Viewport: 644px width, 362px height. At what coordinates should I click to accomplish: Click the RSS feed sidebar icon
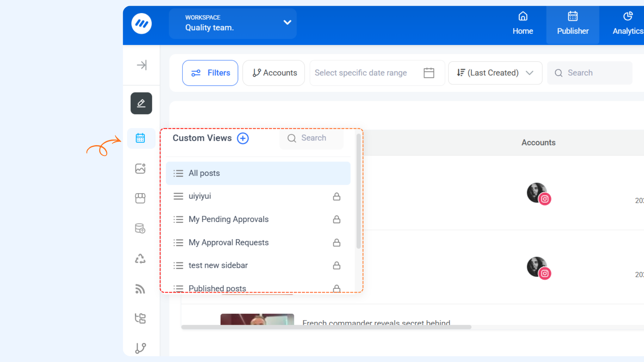click(140, 289)
